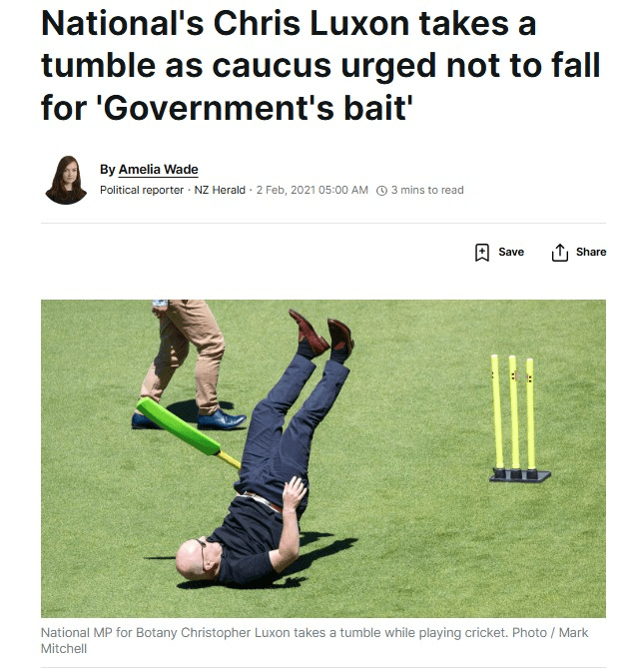Click the yellow cricket stumps in the photo

pyautogui.click(x=519, y=417)
